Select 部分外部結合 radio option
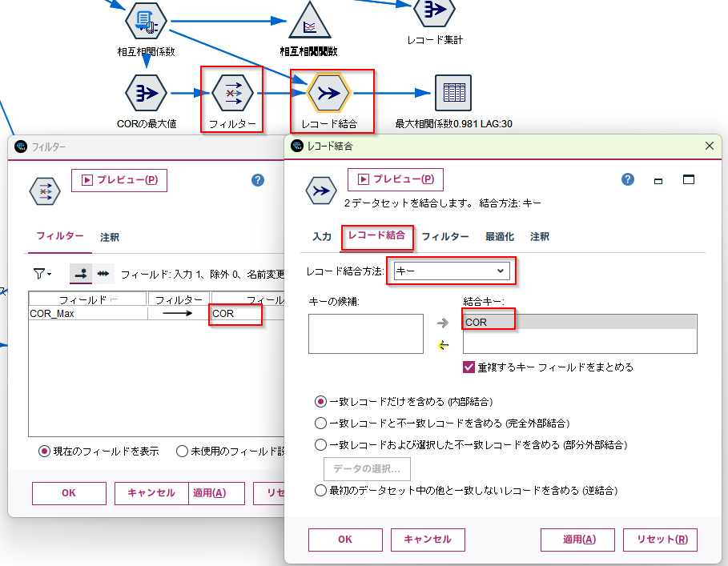The image size is (728, 566). click(x=320, y=445)
